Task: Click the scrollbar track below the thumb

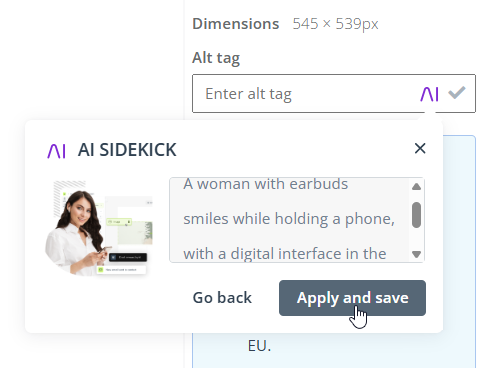Action: tap(416, 239)
